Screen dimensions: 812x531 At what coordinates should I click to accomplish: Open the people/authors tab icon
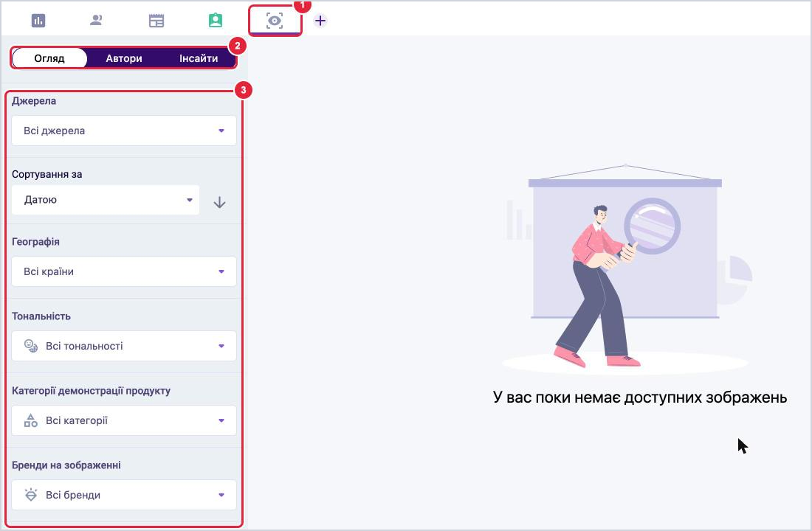click(96, 21)
